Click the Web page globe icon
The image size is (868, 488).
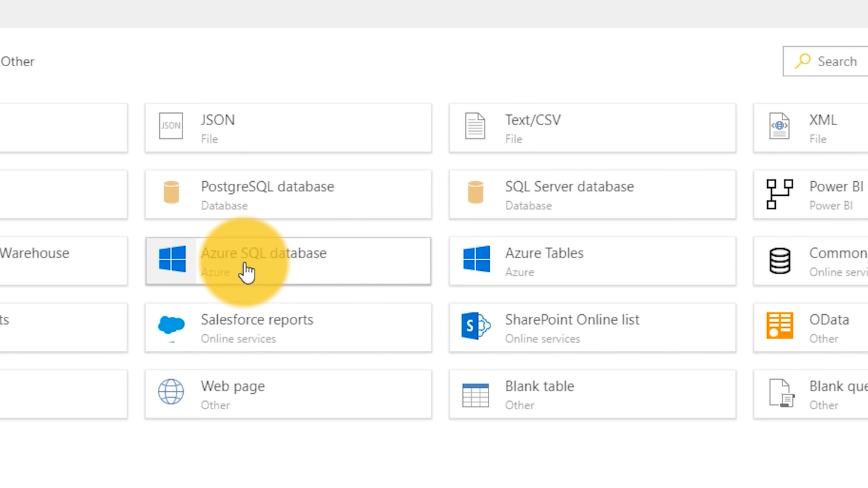click(x=171, y=392)
